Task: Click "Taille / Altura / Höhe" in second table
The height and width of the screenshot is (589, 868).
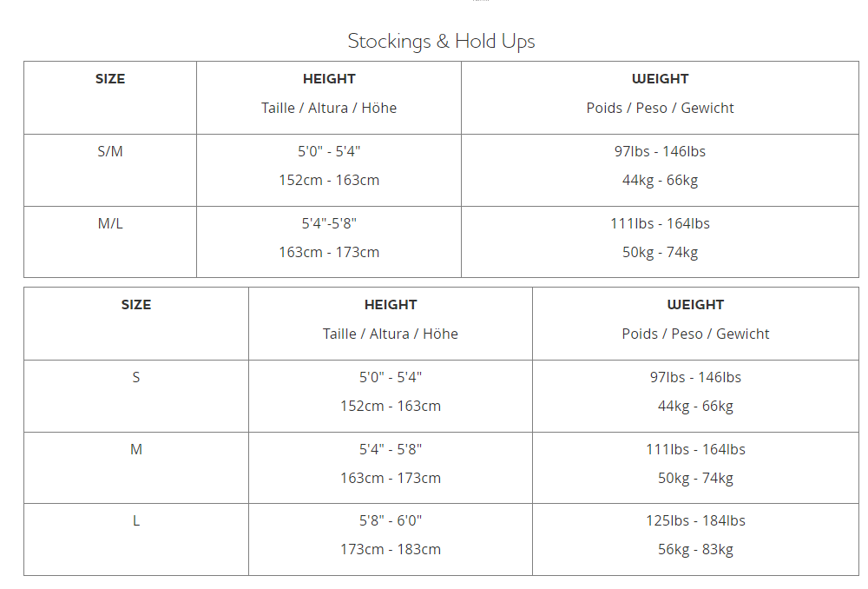Action: point(391,334)
